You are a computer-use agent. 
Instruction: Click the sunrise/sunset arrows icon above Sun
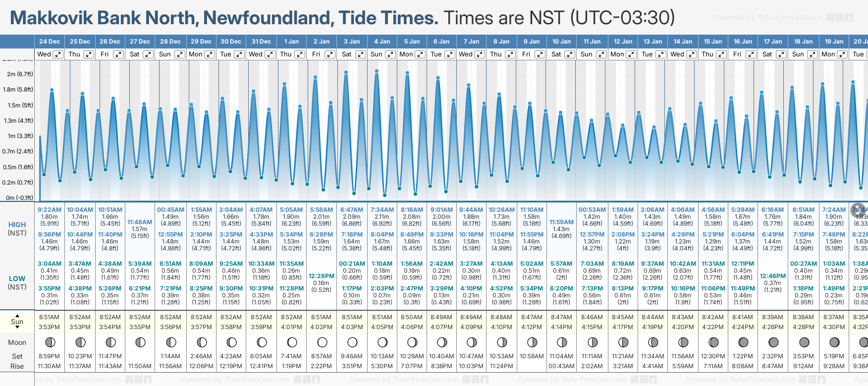click(x=17, y=315)
